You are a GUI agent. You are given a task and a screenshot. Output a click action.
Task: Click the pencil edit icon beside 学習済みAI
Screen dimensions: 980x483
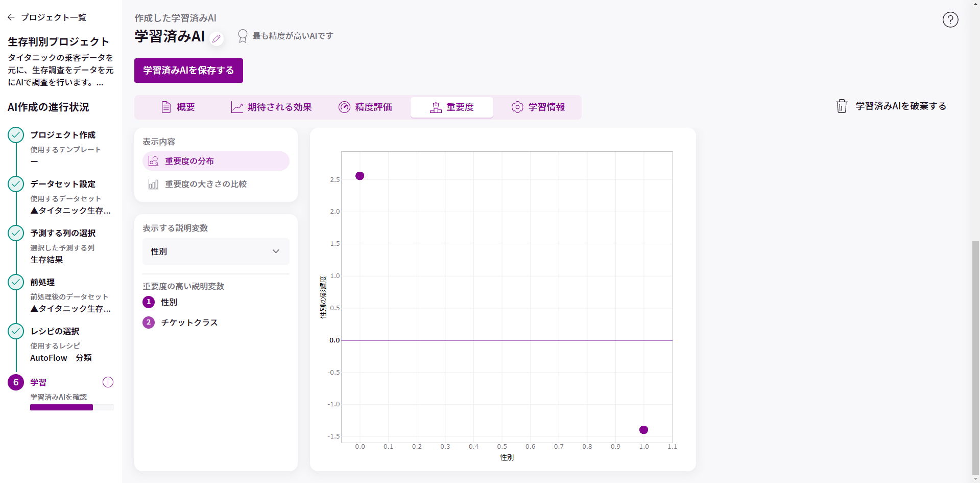[x=217, y=38]
